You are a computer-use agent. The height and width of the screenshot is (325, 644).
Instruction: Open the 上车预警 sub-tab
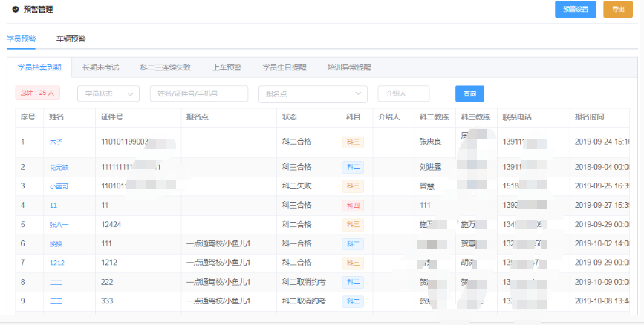coord(227,68)
